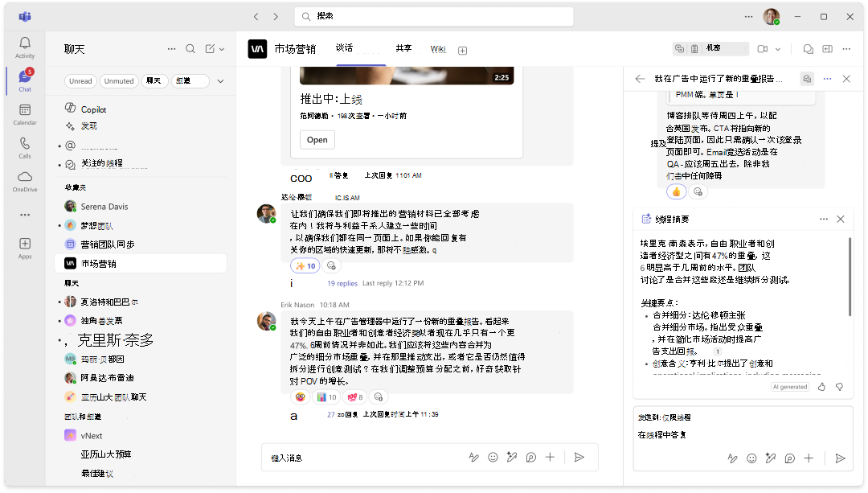Add a new tab with plus icon
Screen dimensions: 868x493
point(463,51)
